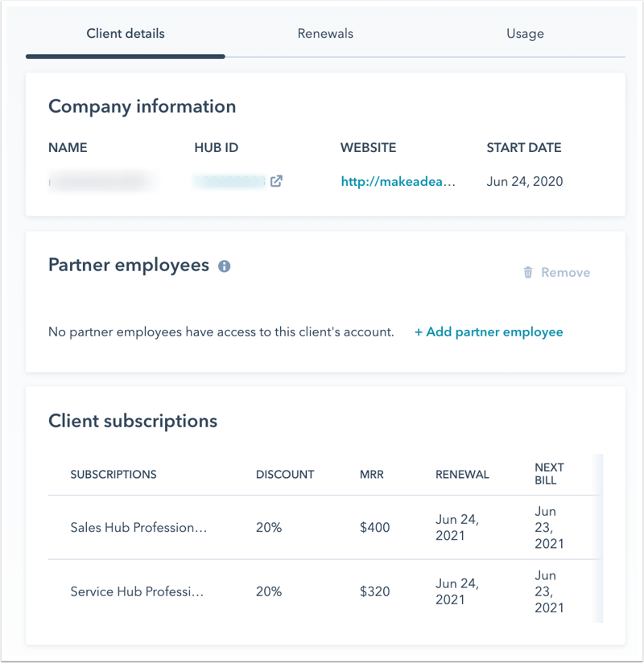Click the MRR column header
Screen dimensions: 644x663
[x=371, y=475]
